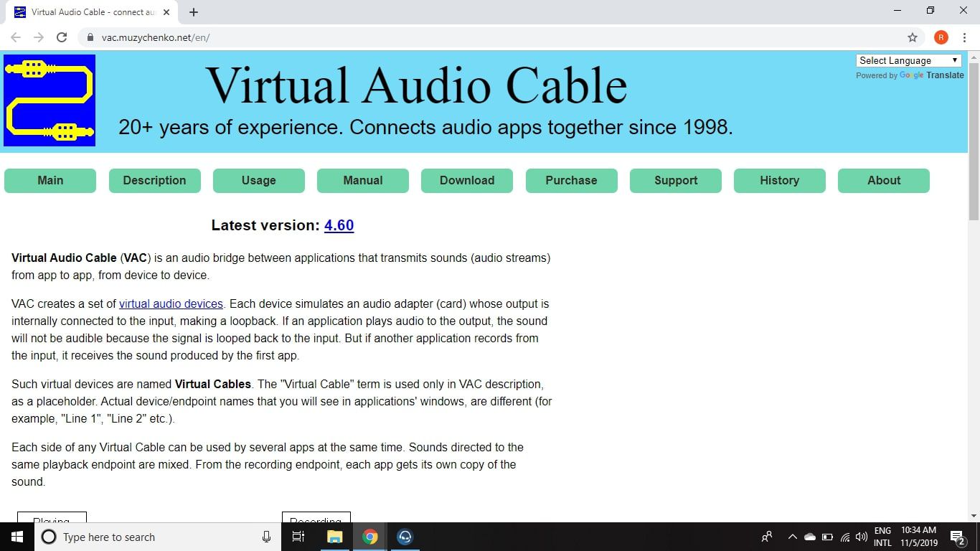Go back with browser back arrow
The image size is (980, 551).
(16, 37)
